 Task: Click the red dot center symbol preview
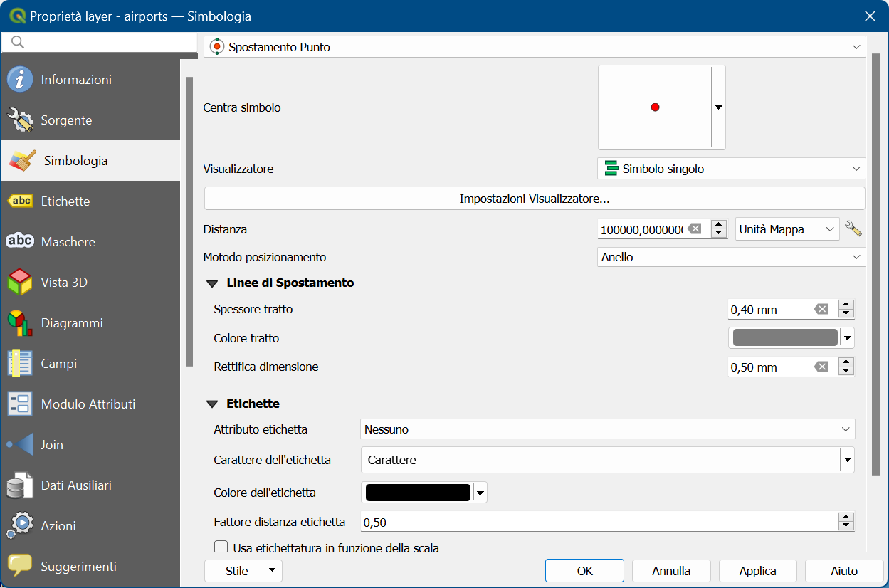pyautogui.click(x=655, y=107)
